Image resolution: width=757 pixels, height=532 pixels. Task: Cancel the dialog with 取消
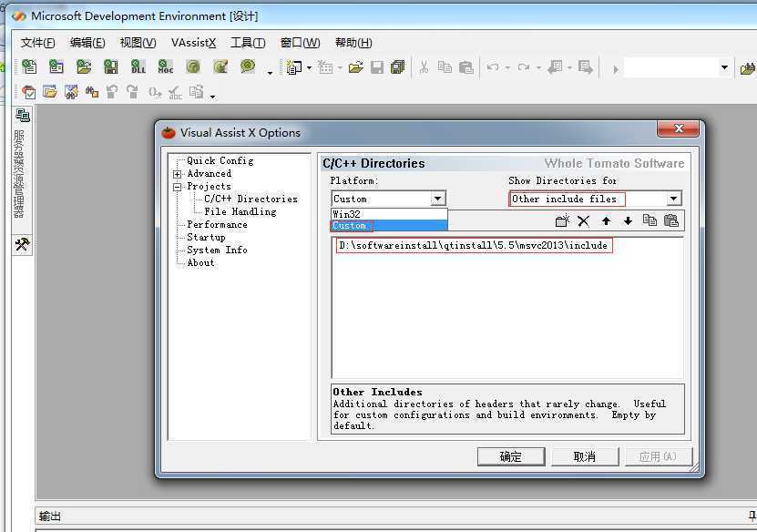tap(585, 456)
